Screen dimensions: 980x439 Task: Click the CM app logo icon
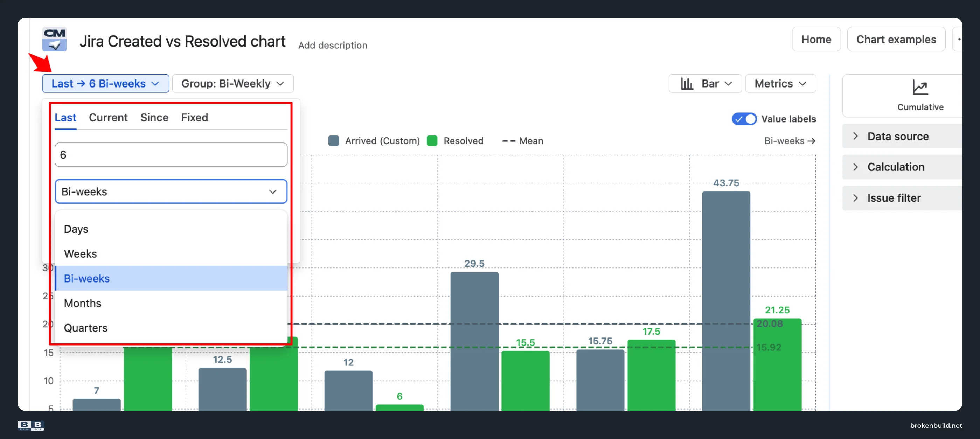pos(54,39)
